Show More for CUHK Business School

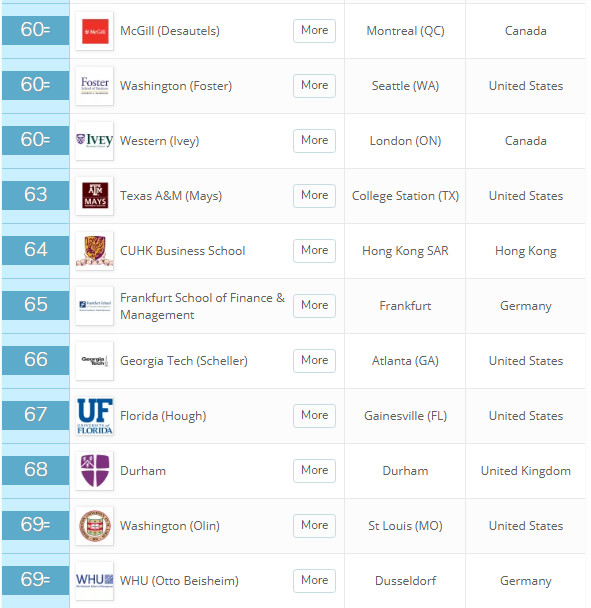(315, 251)
